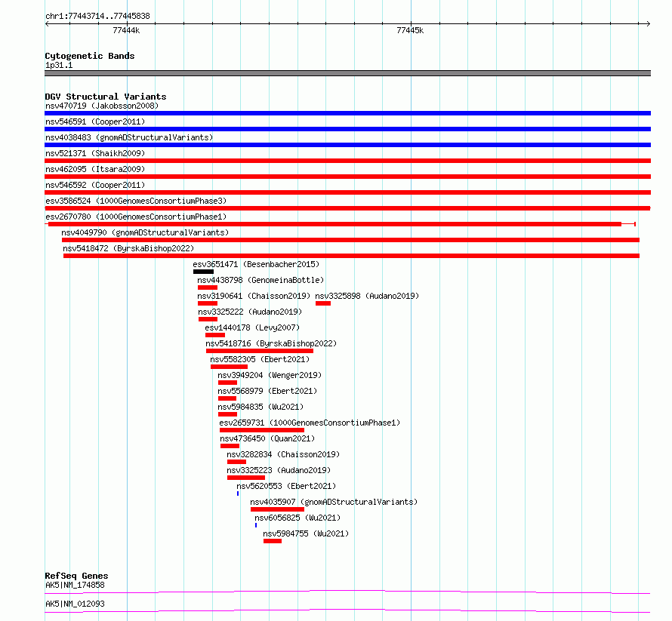
Task: Select nsv4736450 (Quan2021) label
Action: [267, 438]
